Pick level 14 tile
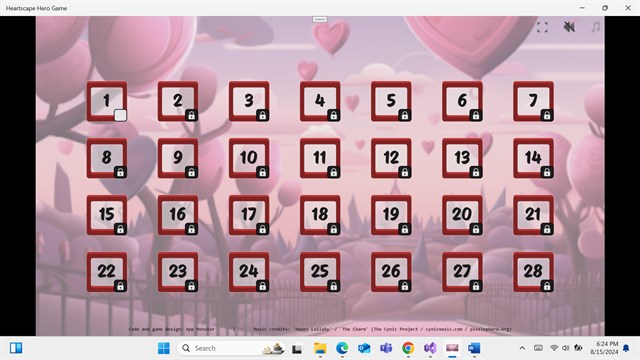Viewport: 640px width, 360px height. [x=533, y=158]
